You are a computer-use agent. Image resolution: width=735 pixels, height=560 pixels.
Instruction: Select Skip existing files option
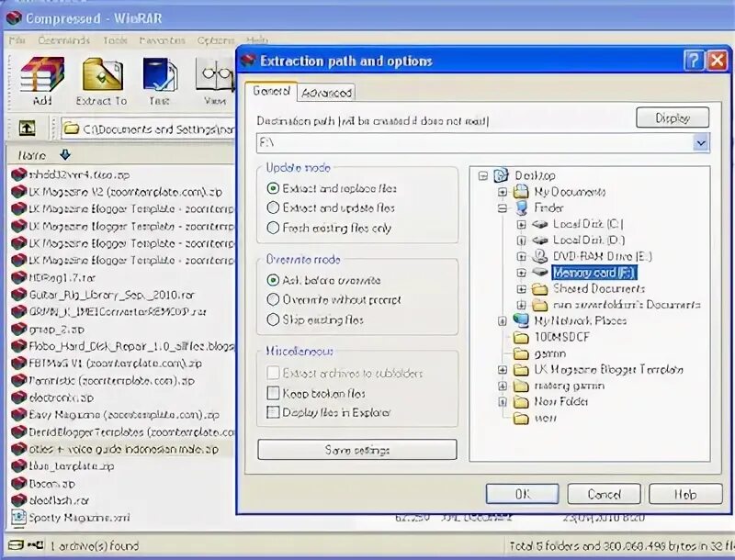(273, 319)
